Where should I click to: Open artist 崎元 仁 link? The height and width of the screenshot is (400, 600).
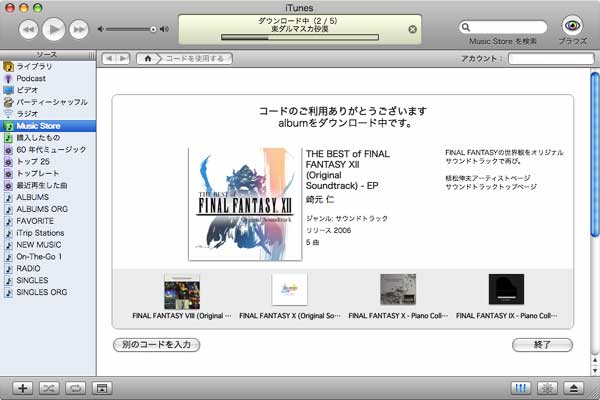[x=320, y=199]
